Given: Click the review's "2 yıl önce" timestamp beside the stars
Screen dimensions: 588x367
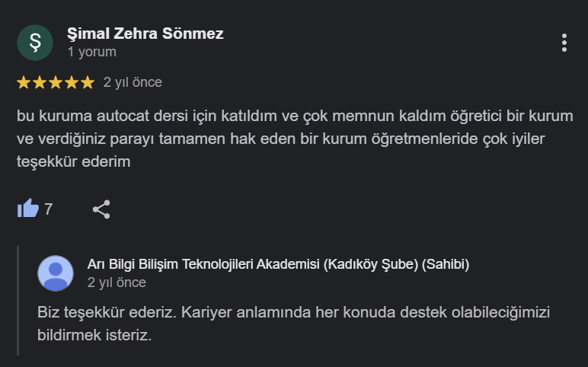Looking at the screenshot, I should point(133,82).
